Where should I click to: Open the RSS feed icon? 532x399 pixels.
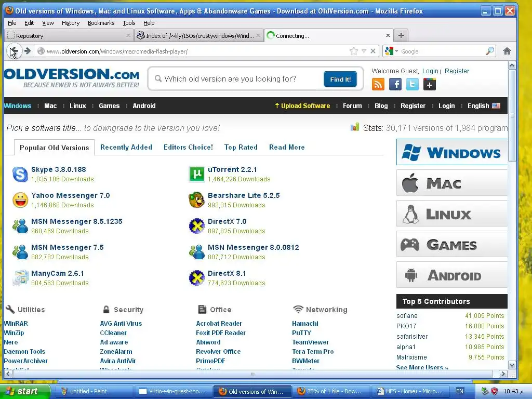378,84
